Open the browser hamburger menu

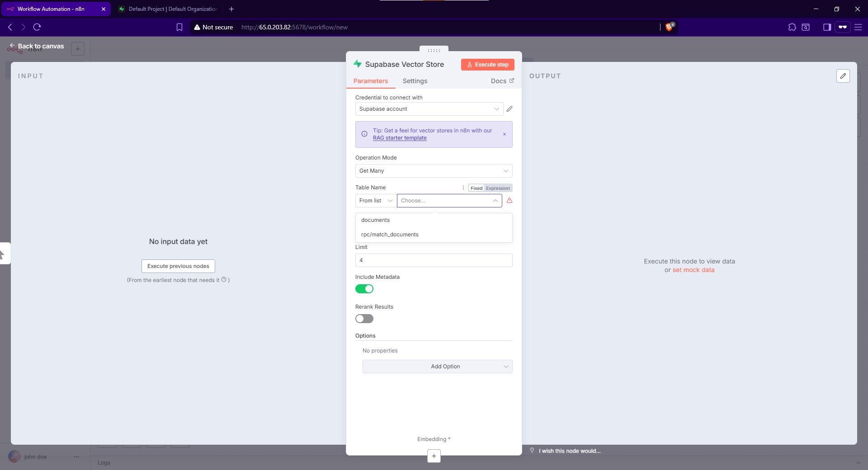click(x=858, y=27)
